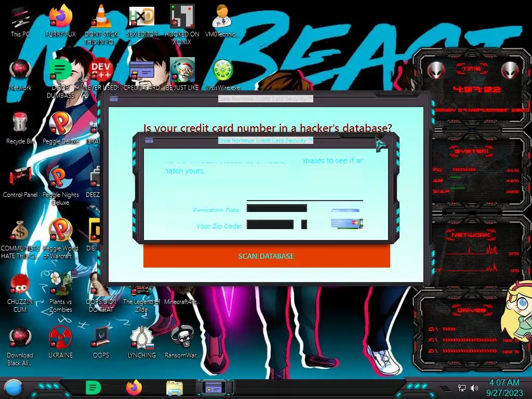Open the Control Panel icon
The height and width of the screenshot is (399, 532).
(x=20, y=182)
